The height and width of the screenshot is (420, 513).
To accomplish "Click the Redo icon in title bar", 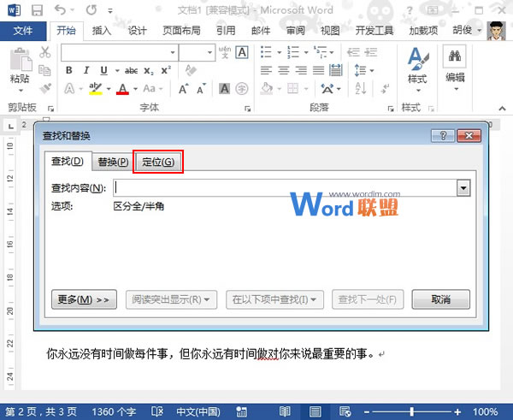I will [91, 10].
